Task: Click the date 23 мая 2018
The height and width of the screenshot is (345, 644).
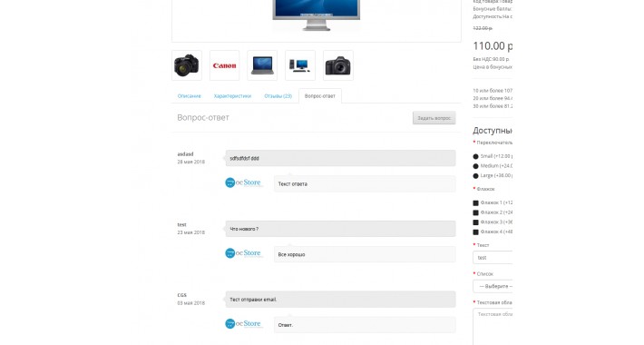Action: click(x=191, y=232)
